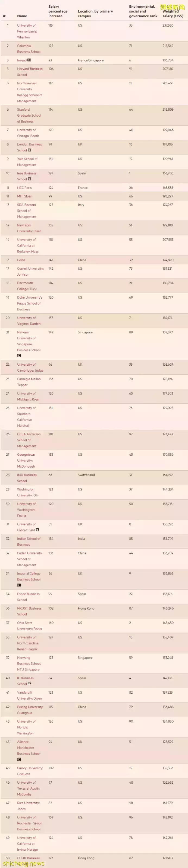
Task: Select Environmental, social and governance rank header
Action: 143,11
